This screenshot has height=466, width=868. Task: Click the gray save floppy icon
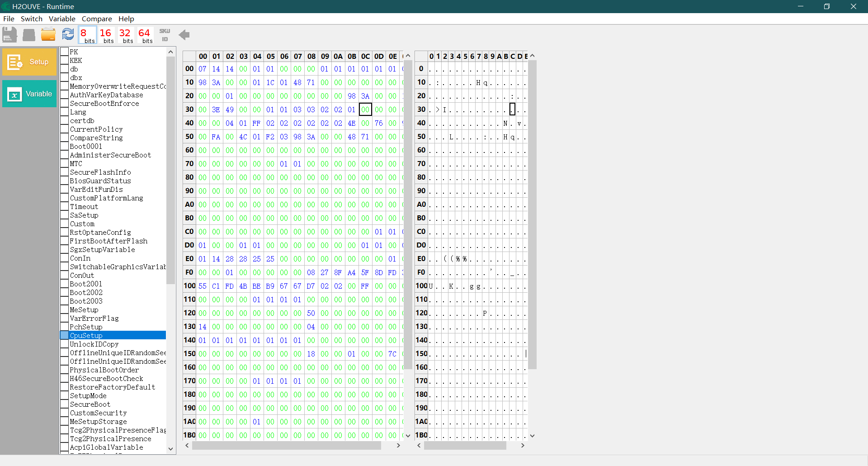tap(9, 35)
